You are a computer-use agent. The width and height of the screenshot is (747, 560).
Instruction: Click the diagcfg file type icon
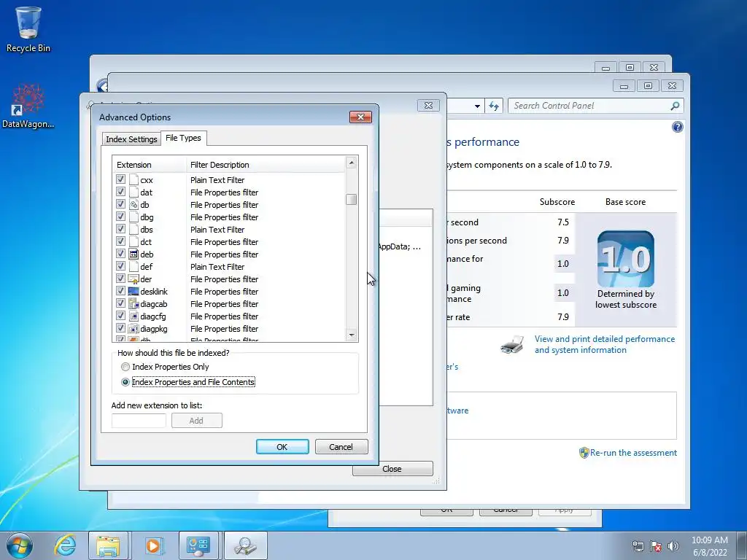tap(134, 316)
